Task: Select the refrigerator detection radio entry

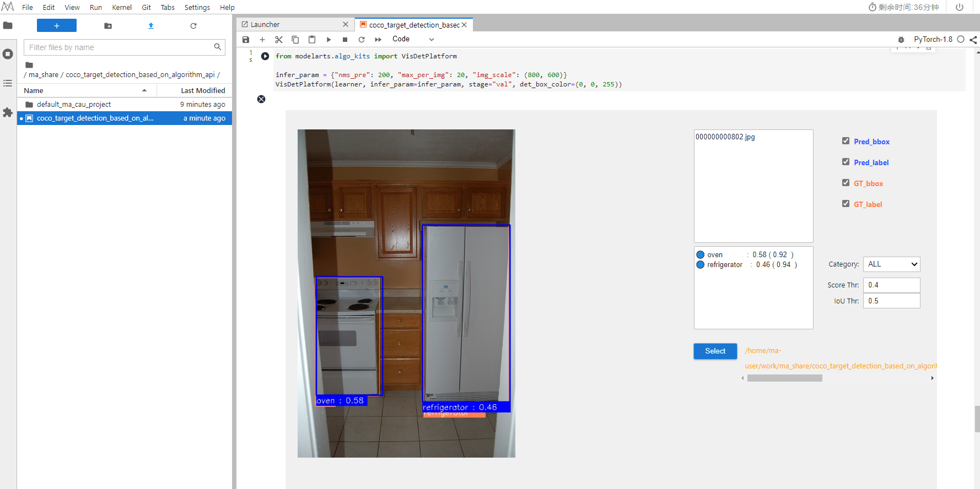Action: 701,264
